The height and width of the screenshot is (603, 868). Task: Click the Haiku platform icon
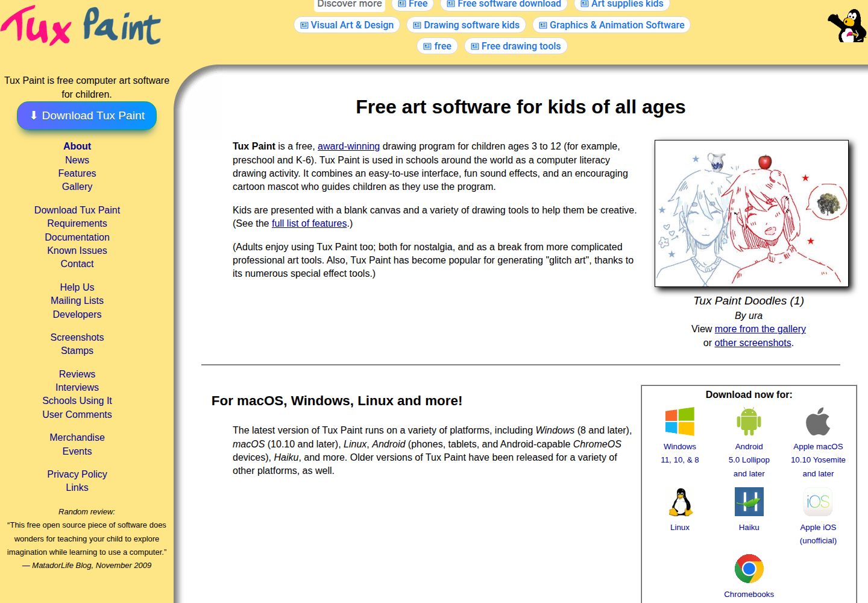(749, 502)
